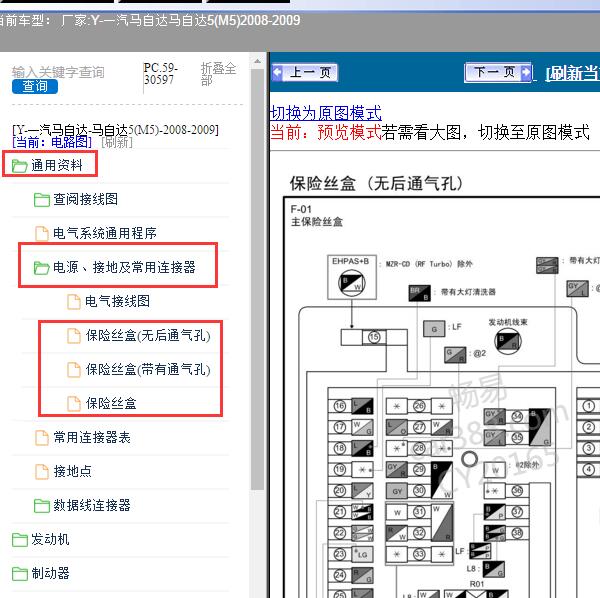Screen dimensions: 600x598
Task: Click the 常用连接器表 page icon
Action: pyautogui.click(x=42, y=438)
